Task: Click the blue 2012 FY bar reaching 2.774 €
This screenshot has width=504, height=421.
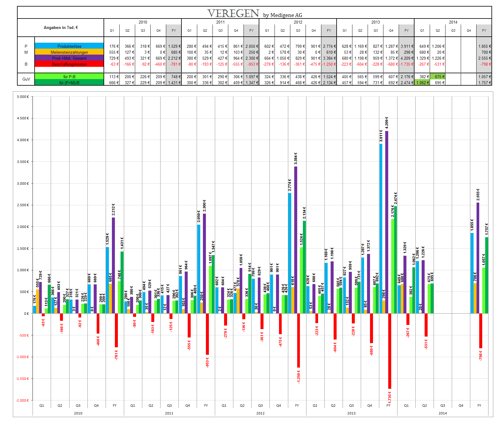Action: (x=290, y=253)
